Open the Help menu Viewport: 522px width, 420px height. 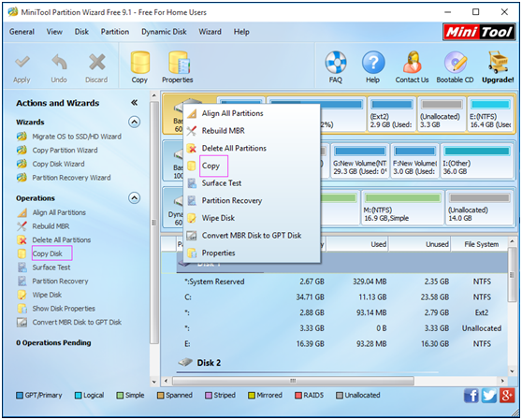pos(241,32)
